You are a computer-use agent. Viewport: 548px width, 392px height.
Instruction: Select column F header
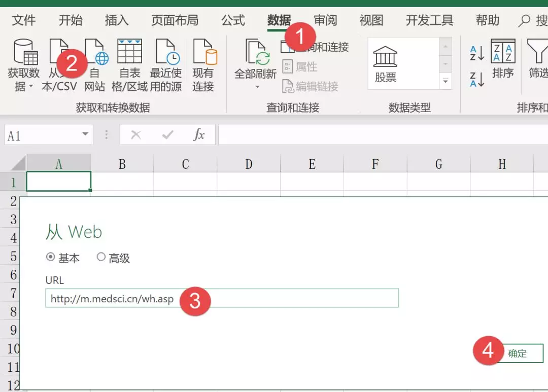(375, 163)
